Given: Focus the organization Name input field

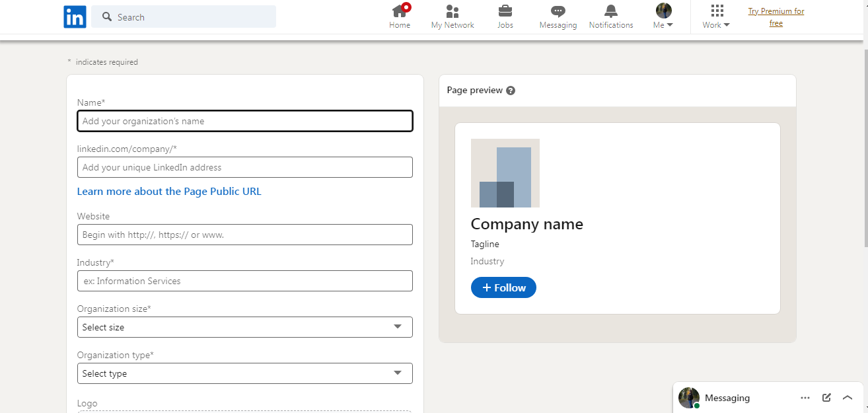Looking at the screenshot, I should 244,121.
